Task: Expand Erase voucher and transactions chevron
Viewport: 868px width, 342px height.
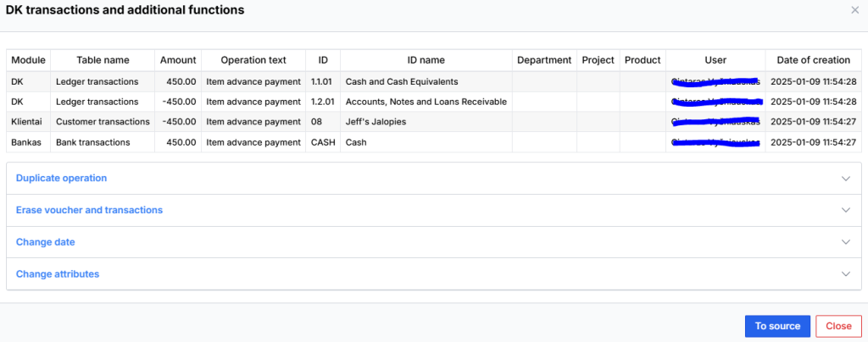Action: click(844, 210)
